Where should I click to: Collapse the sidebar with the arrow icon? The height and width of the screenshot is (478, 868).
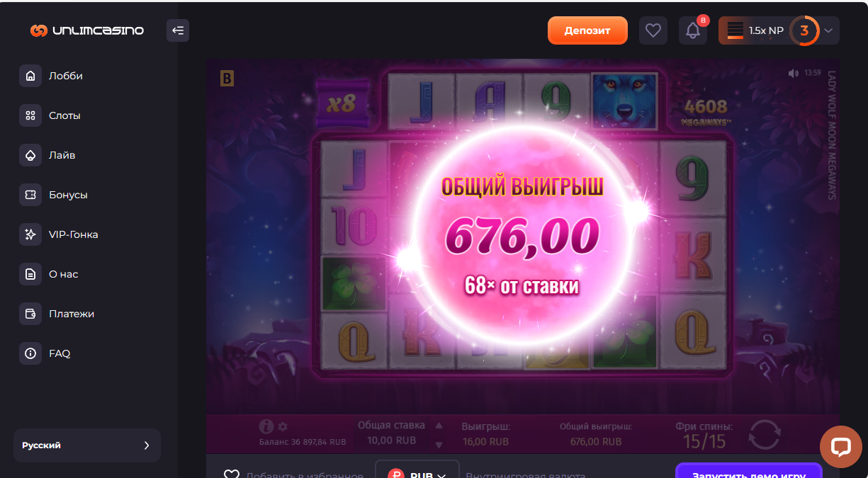(178, 30)
